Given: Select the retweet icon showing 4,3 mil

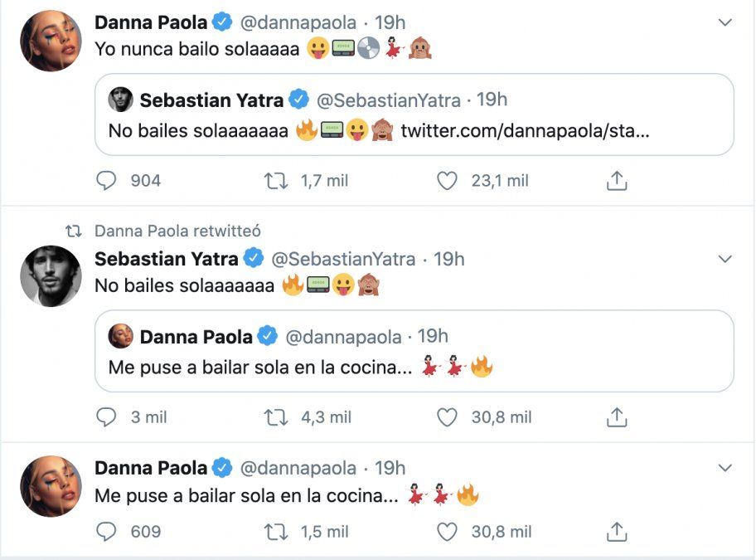Looking at the screenshot, I should click(277, 417).
